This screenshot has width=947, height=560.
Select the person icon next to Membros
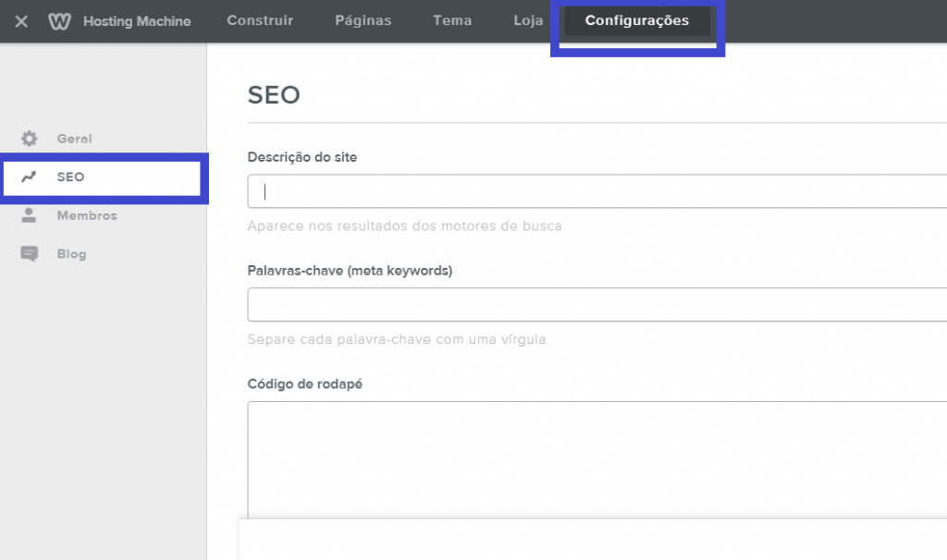tap(30, 214)
